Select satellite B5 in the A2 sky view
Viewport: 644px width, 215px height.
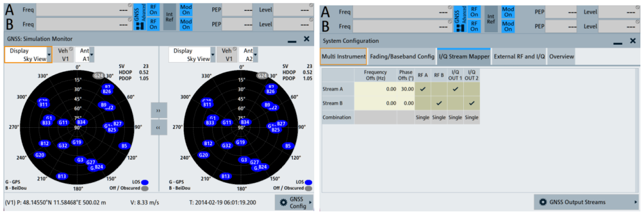point(288,146)
